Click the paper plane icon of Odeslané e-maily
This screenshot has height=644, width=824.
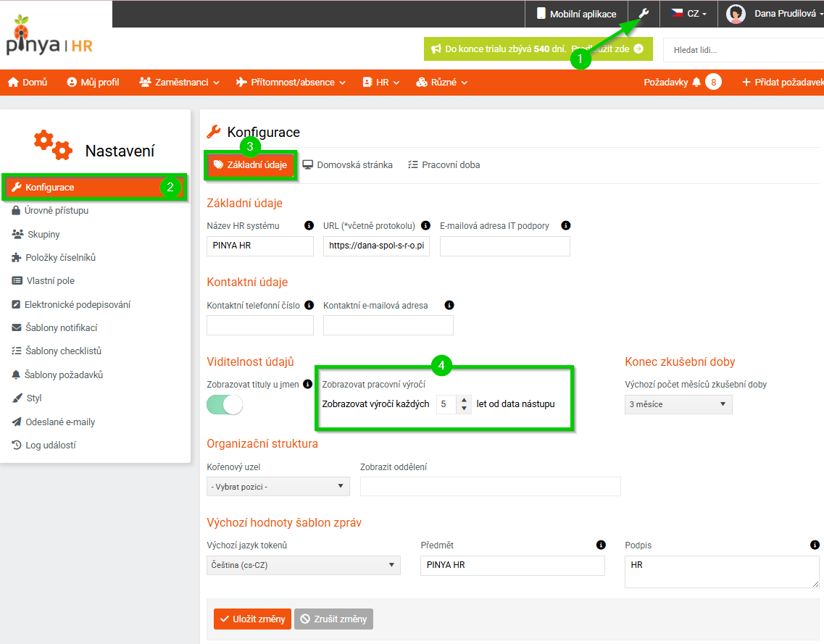click(x=16, y=422)
